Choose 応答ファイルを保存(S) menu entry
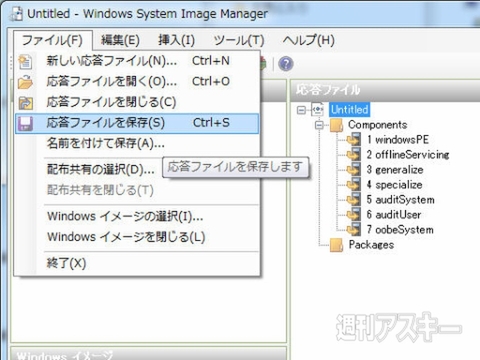Image resolution: width=480 pixels, height=360 pixels. (x=137, y=123)
